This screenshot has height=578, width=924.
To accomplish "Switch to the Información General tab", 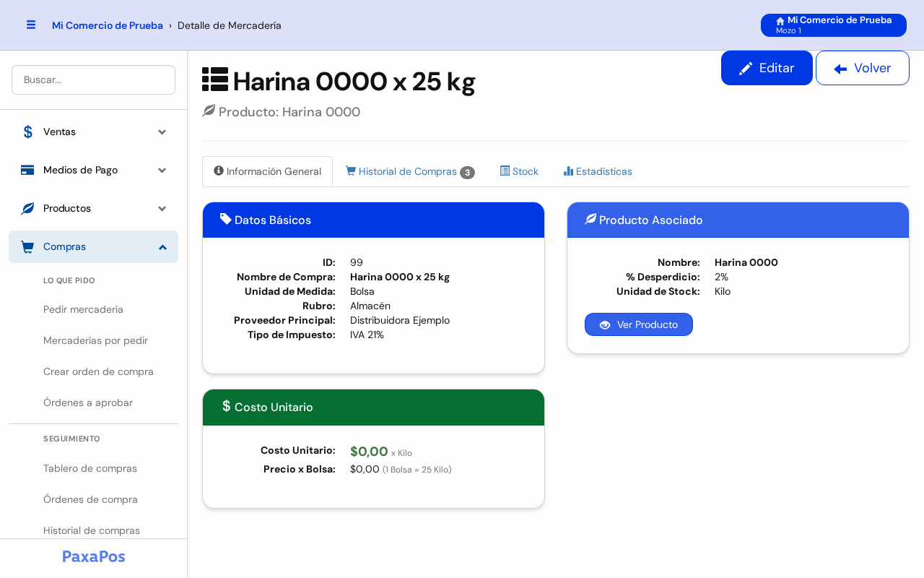I will [x=267, y=171].
